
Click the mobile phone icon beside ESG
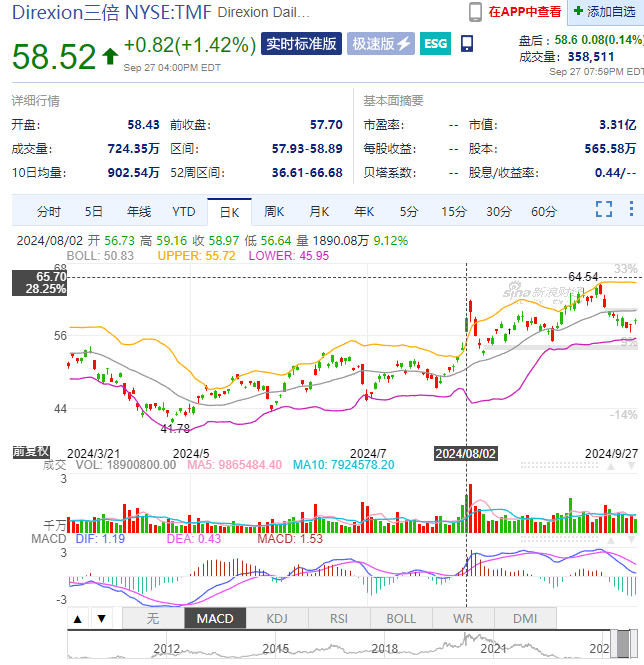pyautogui.click(x=467, y=44)
